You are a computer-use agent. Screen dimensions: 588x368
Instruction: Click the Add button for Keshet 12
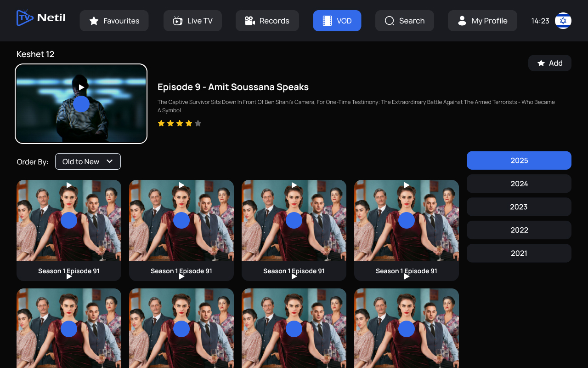pos(549,63)
